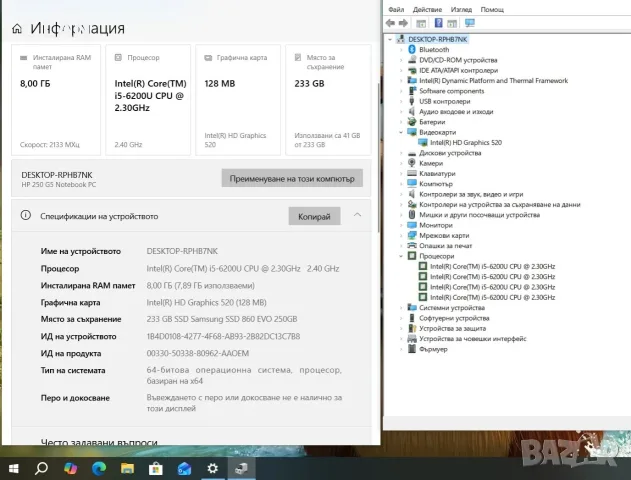
Task: Open taskbar Search magnifier
Action: coord(41,468)
